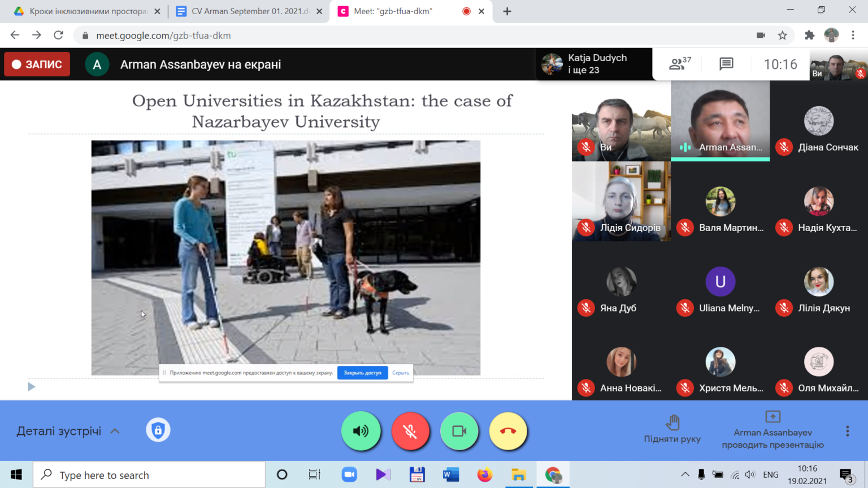Select the Arman Assanbayev video tile
868x488 pixels.
(720, 121)
